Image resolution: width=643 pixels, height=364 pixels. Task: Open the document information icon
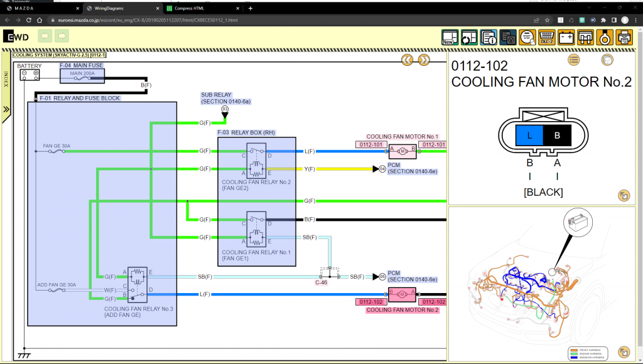489,37
